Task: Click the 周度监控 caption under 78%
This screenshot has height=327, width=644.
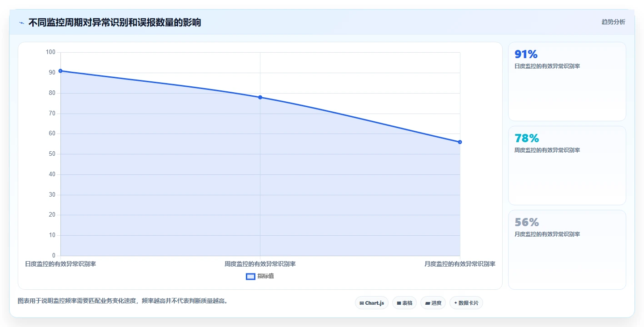Action: [547, 150]
